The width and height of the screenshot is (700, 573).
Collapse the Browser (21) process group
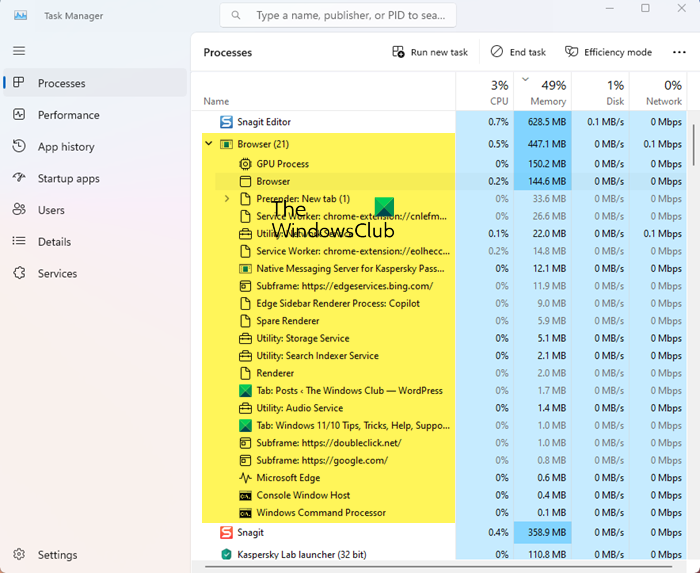209,144
